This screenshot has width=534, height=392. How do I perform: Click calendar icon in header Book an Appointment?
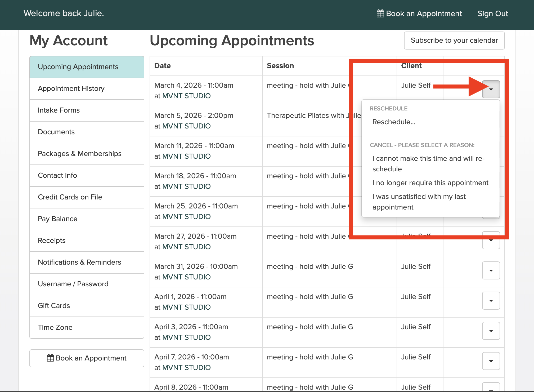(x=380, y=14)
